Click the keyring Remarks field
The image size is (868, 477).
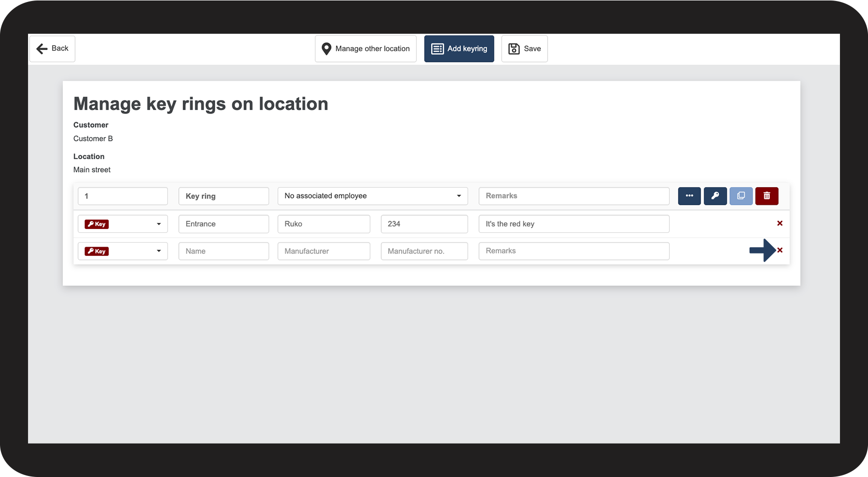(x=574, y=196)
